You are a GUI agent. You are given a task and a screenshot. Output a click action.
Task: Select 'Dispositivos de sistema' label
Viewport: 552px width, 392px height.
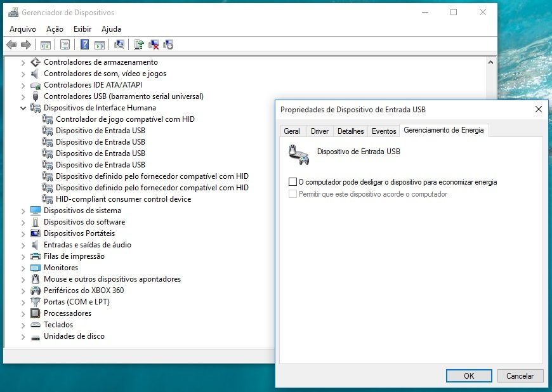click(x=82, y=211)
